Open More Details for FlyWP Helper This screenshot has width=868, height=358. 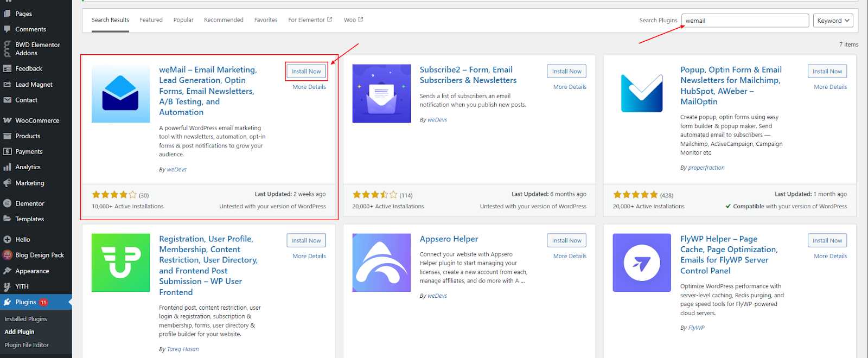pyautogui.click(x=830, y=256)
